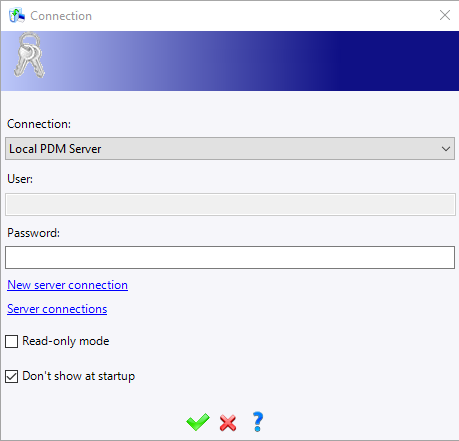Focus the Password input field
Screen dimensions: 459x441
(x=230, y=257)
